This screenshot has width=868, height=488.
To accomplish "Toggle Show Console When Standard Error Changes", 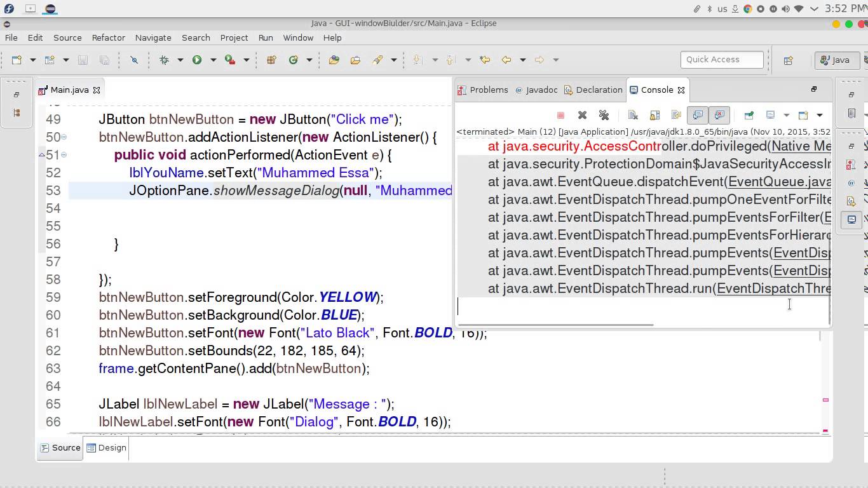I will click(719, 115).
